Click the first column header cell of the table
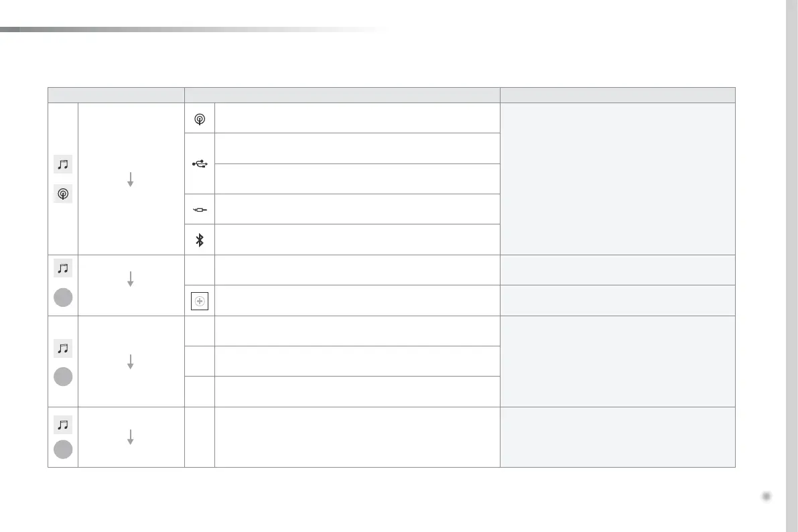798x532 pixels. [x=116, y=95]
